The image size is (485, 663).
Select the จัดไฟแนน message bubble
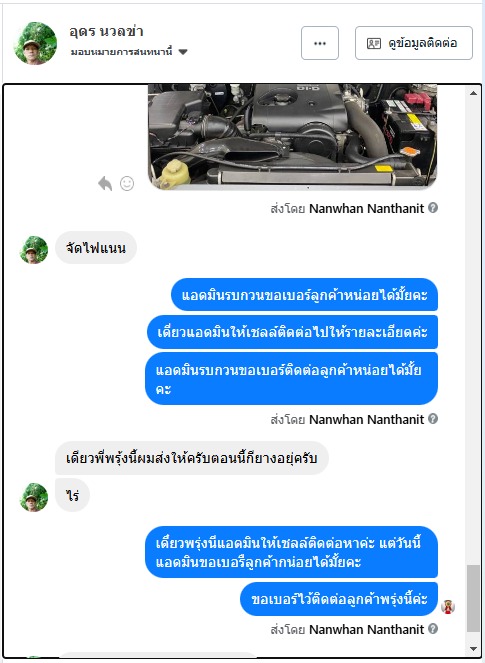click(96, 248)
